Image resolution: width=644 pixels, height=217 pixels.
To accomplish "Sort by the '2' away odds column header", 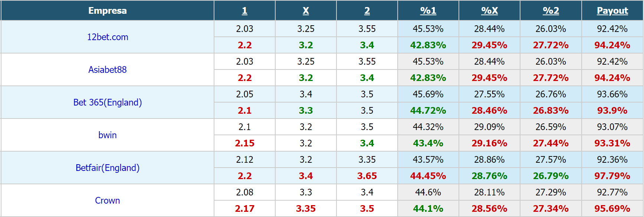I will pos(367,11).
